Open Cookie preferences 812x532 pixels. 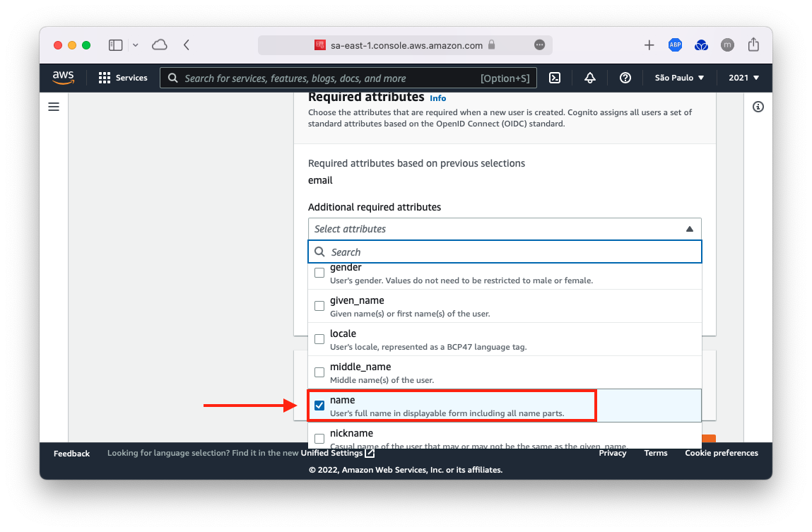[x=722, y=453]
